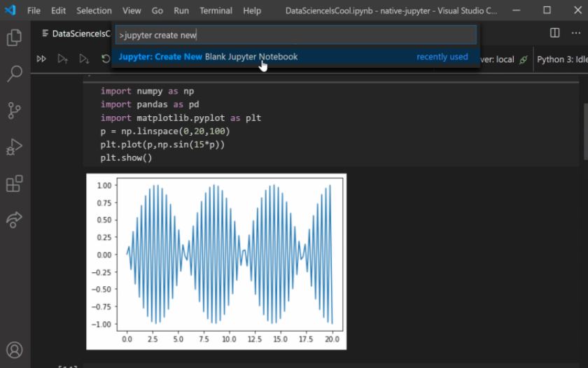The image size is (588, 368).
Task: Open the Run menu
Action: pyautogui.click(x=181, y=10)
